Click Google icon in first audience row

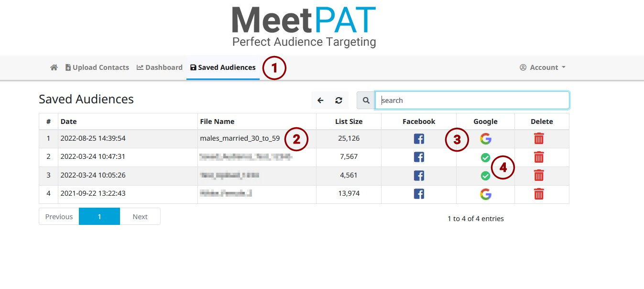tap(485, 139)
